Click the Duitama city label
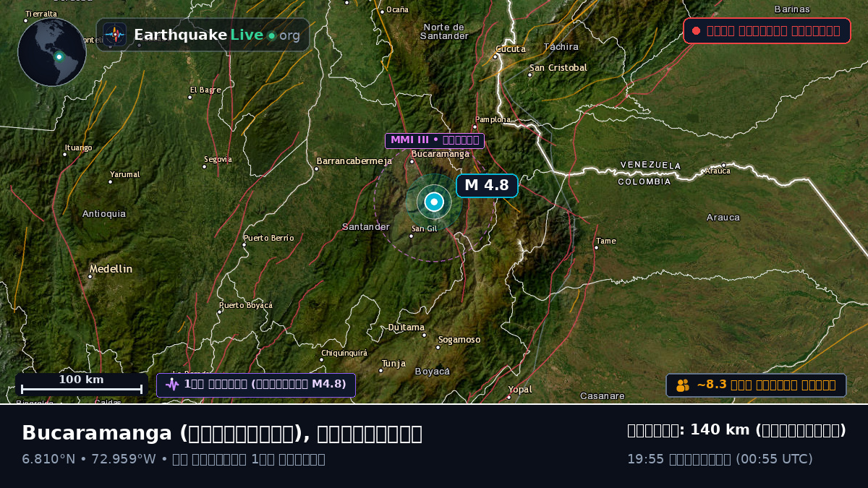Image resolution: width=868 pixels, height=488 pixels. (407, 328)
